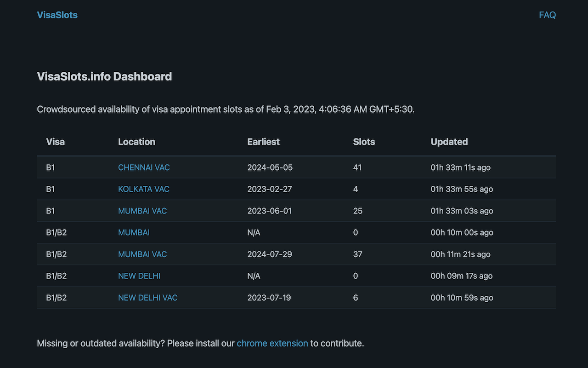Click the B1/B2 visa cell in New Delhi VAC row
Image resolution: width=588 pixels, height=368 pixels.
56,298
